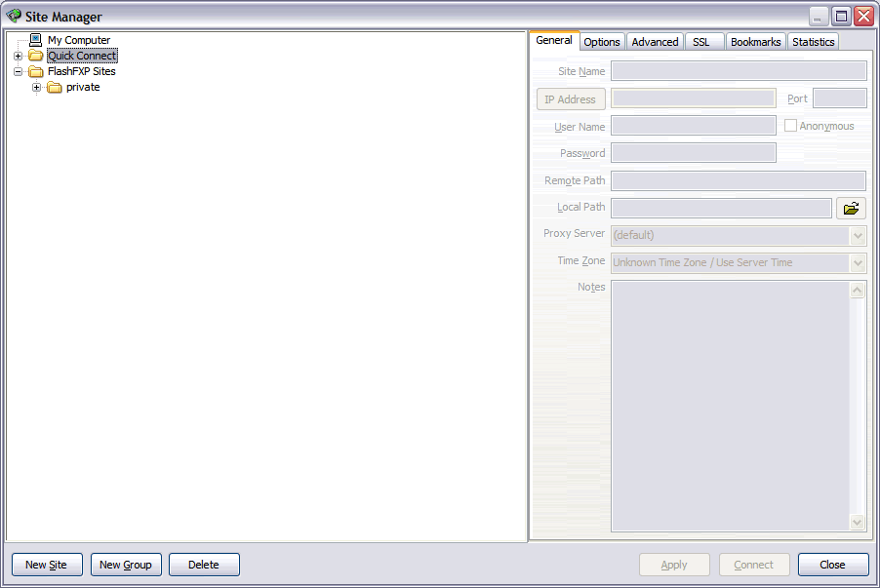Click the Notes scrollbar down arrow
This screenshot has width=880, height=588.
858,523
